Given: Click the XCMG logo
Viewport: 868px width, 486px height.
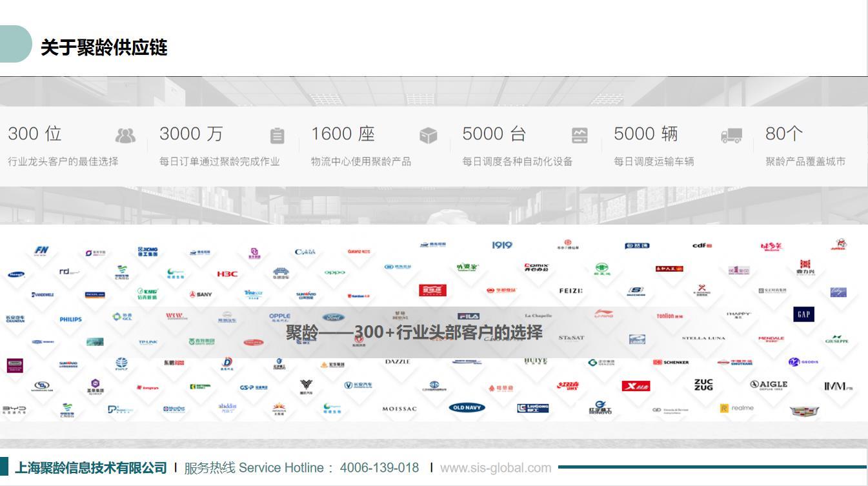Looking at the screenshot, I should pyautogui.click(x=148, y=251).
